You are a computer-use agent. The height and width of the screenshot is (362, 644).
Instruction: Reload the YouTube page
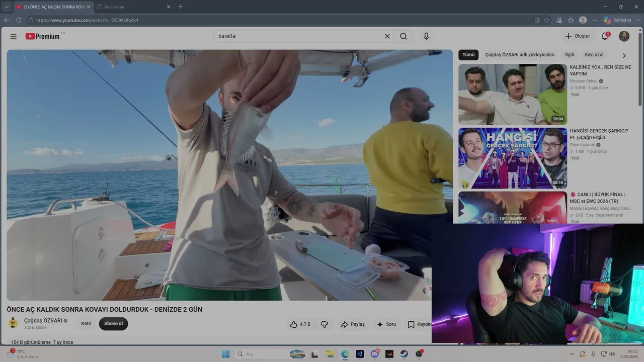[19, 20]
